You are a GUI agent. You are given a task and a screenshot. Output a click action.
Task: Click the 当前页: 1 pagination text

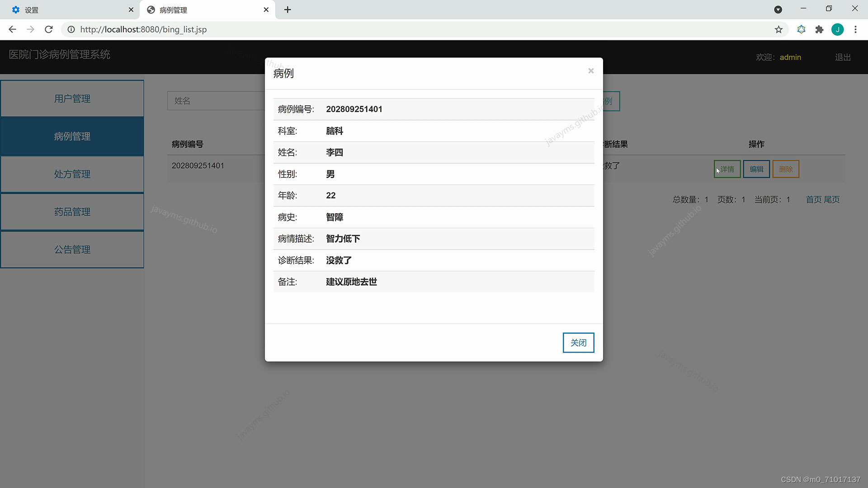tap(772, 199)
